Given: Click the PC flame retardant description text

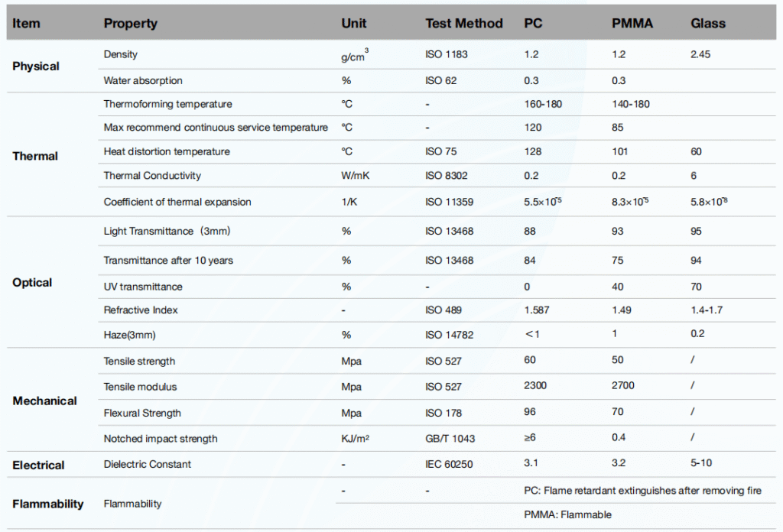Looking at the screenshot, I should [x=642, y=490].
